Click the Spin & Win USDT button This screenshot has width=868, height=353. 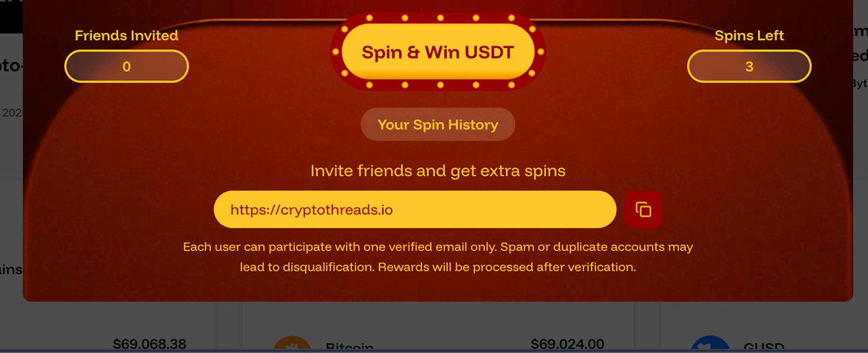438,52
